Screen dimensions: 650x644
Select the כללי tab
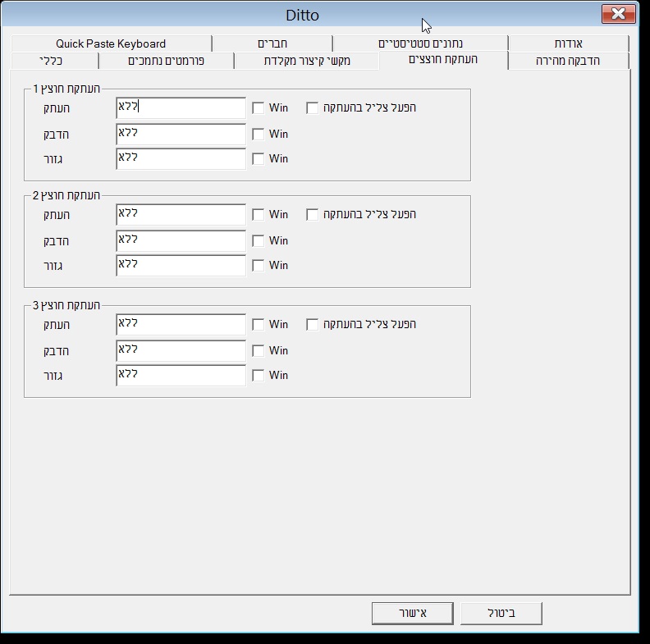point(51,61)
